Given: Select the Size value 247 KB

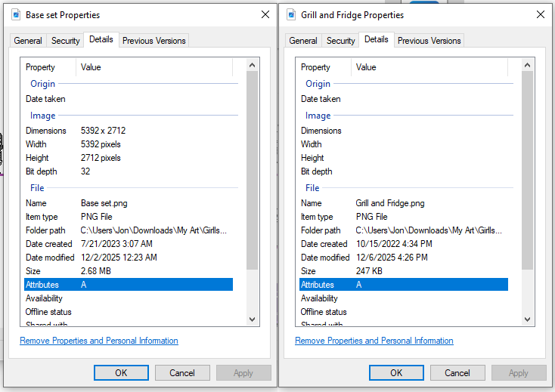Looking at the screenshot, I should pyautogui.click(x=369, y=271).
